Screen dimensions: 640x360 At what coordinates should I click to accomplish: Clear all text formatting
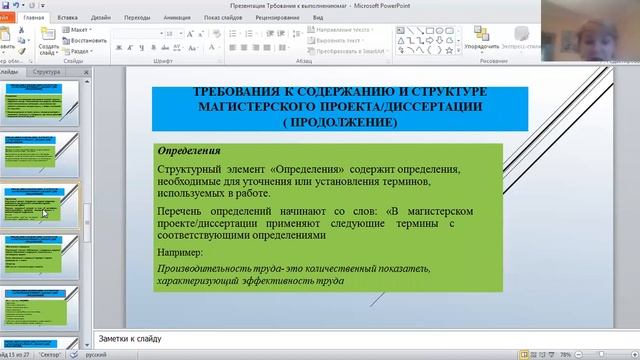coord(217,34)
